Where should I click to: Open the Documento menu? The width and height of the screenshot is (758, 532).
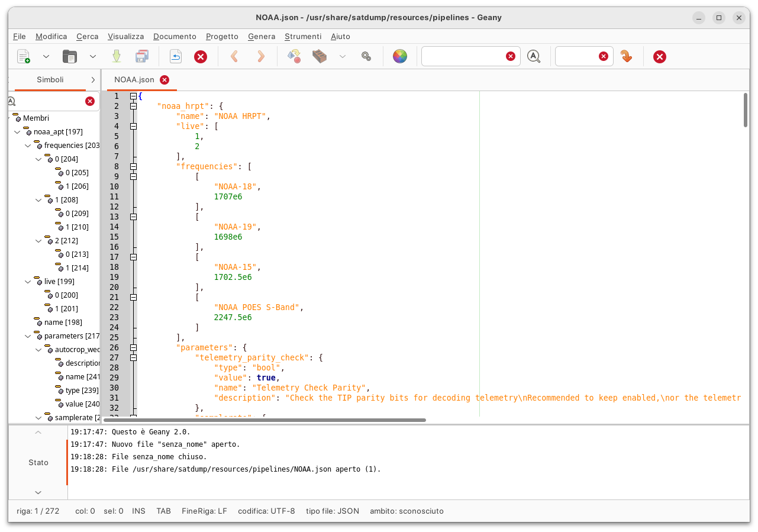pyautogui.click(x=175, y=36)
